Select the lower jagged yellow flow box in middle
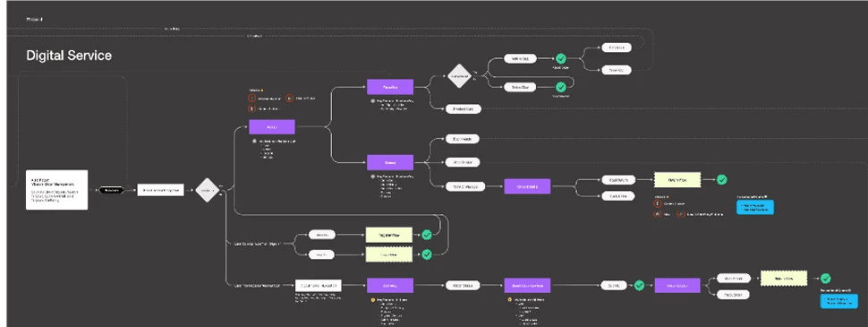 click(x=389, y=254)
